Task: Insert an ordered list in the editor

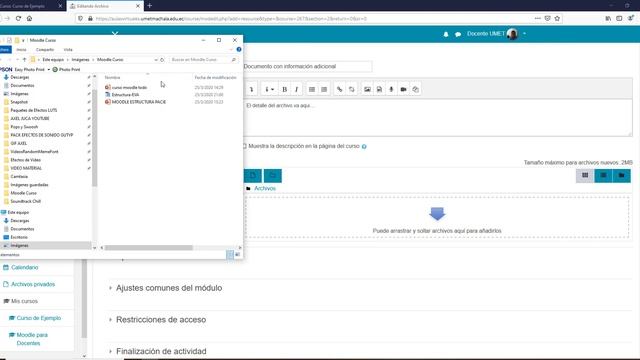Action: coord(324,89)
